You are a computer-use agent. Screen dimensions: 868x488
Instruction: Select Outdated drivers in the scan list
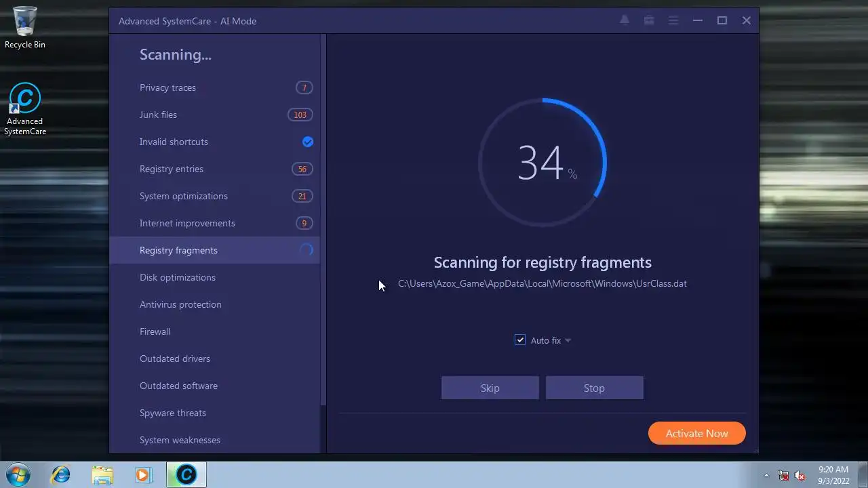click(214, 359)
